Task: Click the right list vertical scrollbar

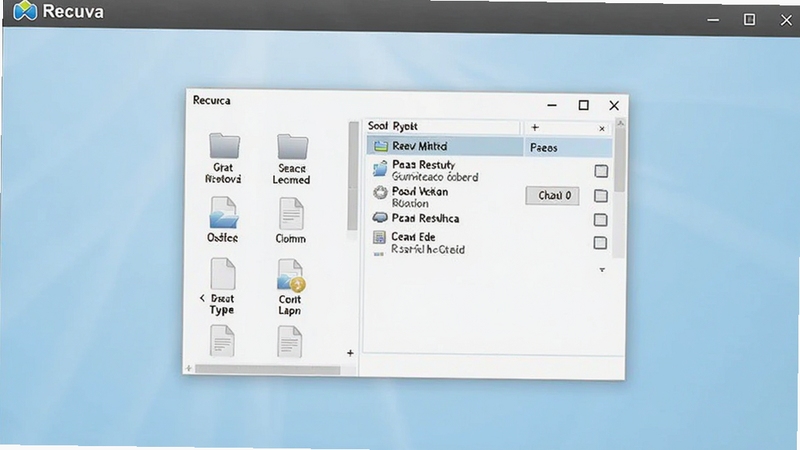Action: click(619, 161)
